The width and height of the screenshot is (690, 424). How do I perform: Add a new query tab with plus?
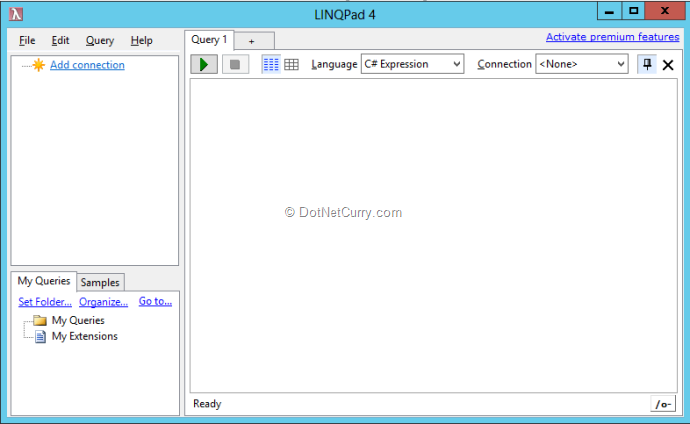point(254,41)
